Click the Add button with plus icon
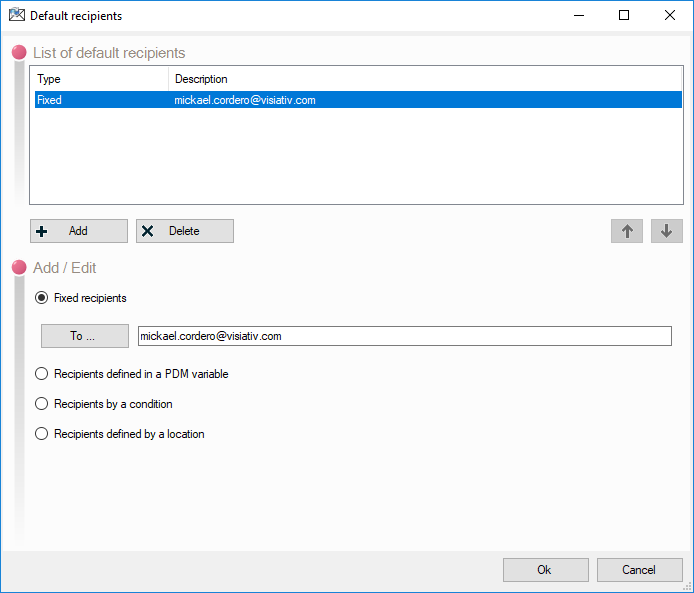The width and height of the screenshot is (694, 593). coord(79,231)
